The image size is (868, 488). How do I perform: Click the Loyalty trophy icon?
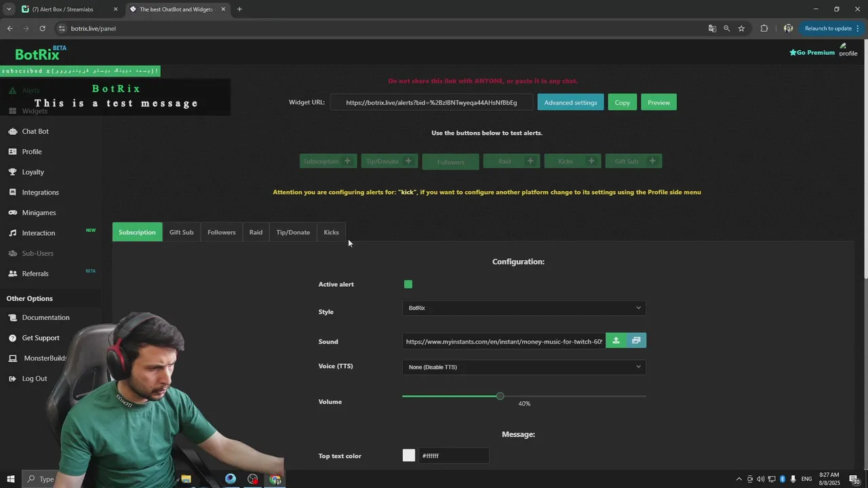click(12, 172)
